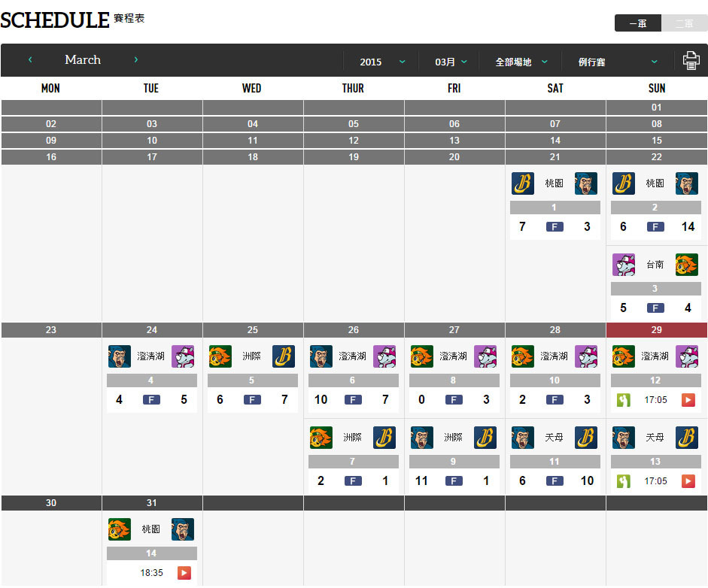Open final box score of game 6
The height and width of the screenshot is (588, 708).
pyautogui.click(x=353, y=399)
